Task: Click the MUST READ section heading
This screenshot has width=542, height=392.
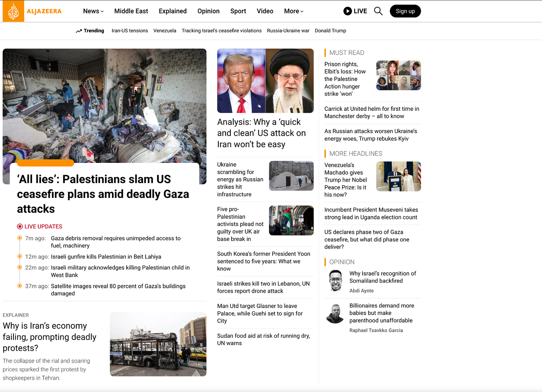Action: point(347,53)
